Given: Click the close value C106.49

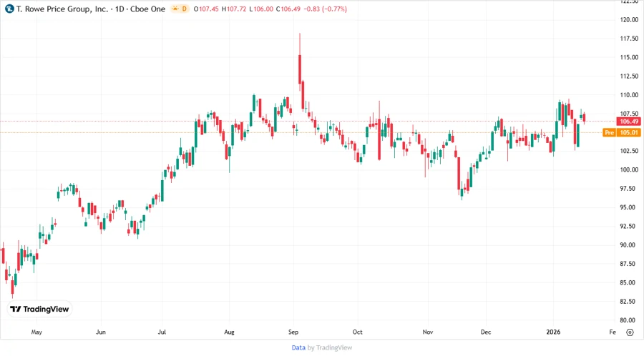Looking at the screenshot, I should (x=288, y=9).
